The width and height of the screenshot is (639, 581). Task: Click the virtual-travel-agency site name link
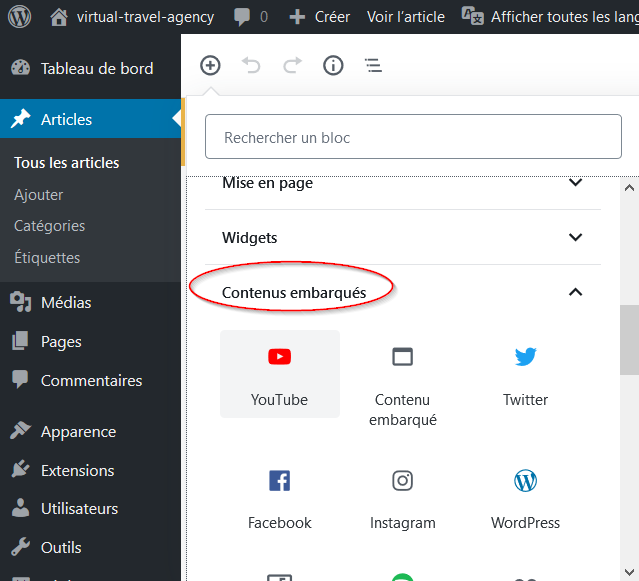(x=145, y=17)
